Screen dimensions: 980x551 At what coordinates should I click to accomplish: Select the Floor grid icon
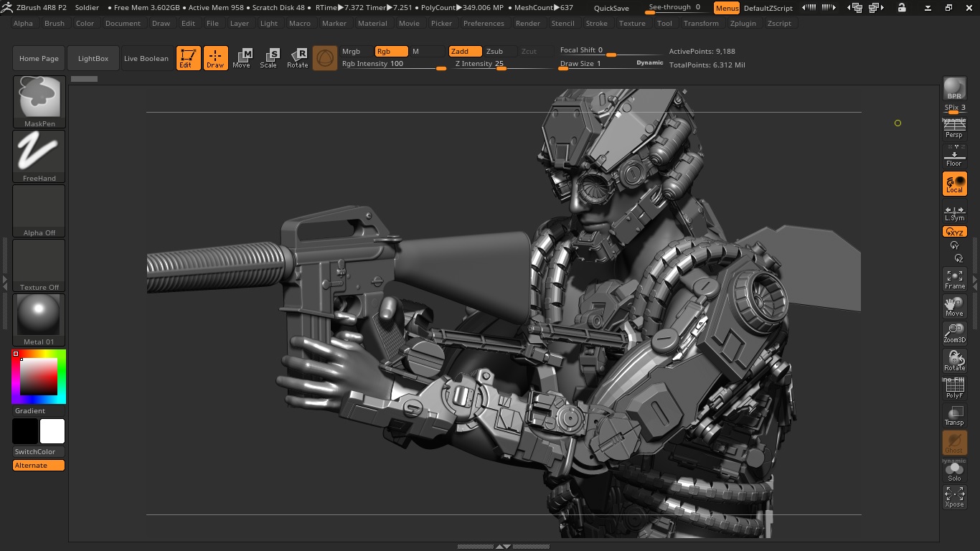(x=954, y=156)
